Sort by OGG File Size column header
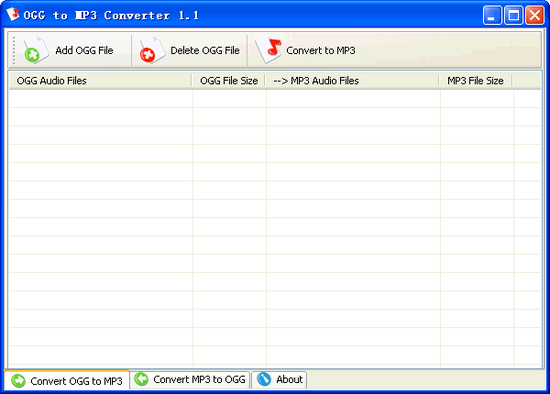 (x=229, y=81)
